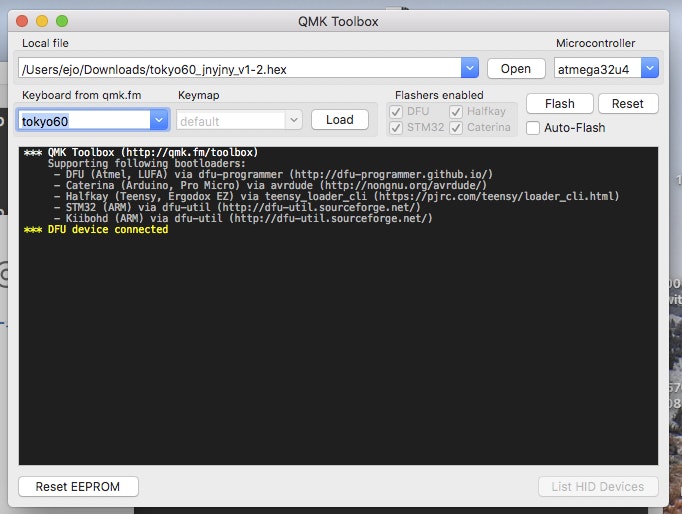The image size is (682, 514).
Task: Open the atmega32u4 microcontroller dropdown
Action: [650, 68]
